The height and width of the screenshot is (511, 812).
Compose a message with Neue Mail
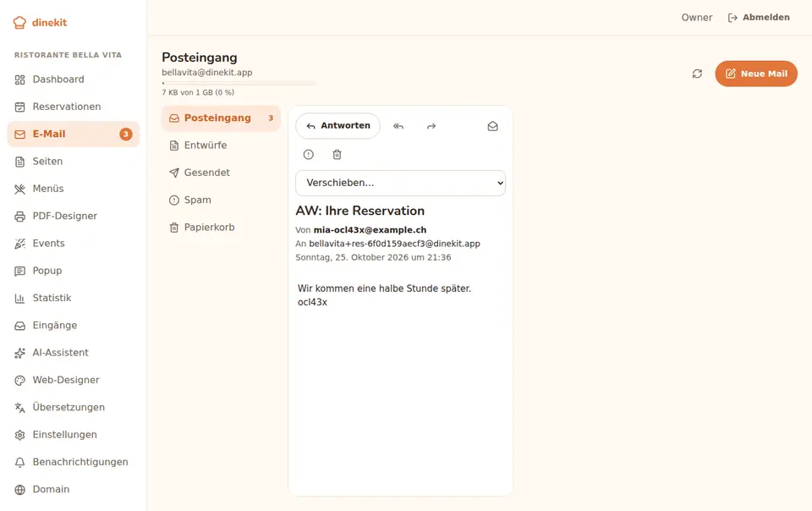point(756,74)
